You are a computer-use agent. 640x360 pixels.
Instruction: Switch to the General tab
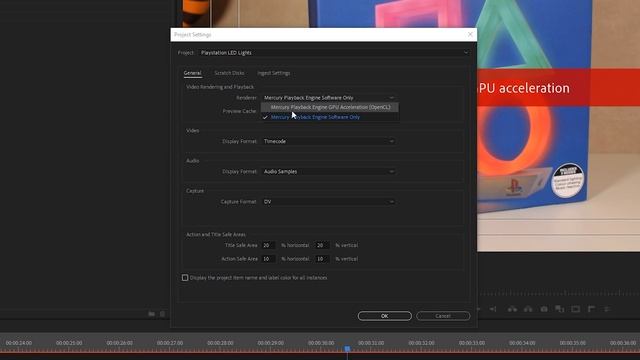click(x=192, y=73)
